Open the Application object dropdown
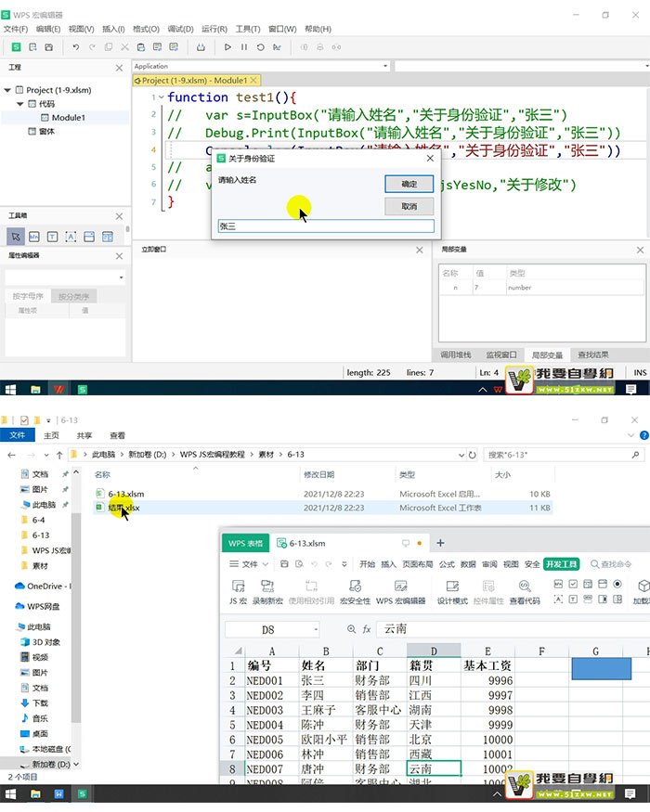The height and width of the screenshot is (812, 650). (385, 66)
